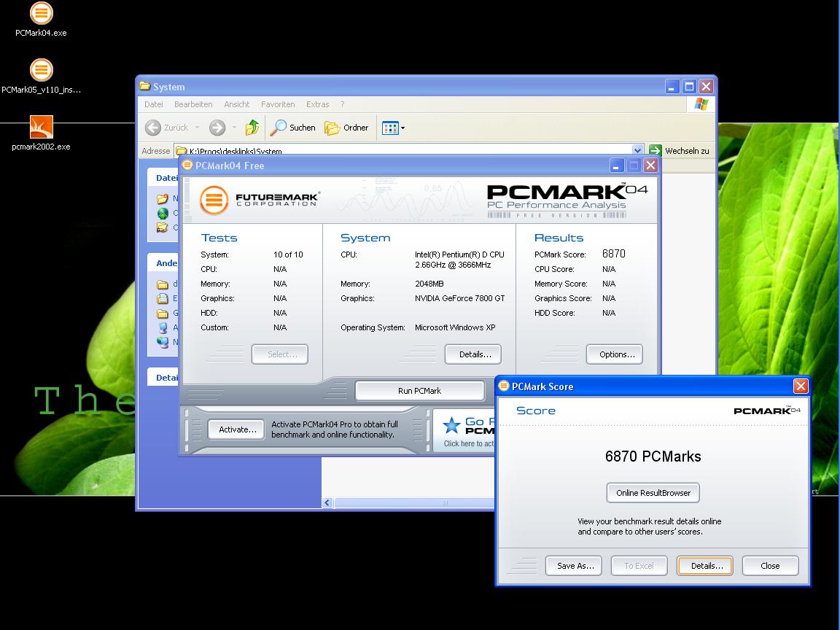The width and height of the screenshot is (840, 630).
Task: Select the pcmark2002.exe desktop icon
Action: pyautogui.click(x=42, y=133)
